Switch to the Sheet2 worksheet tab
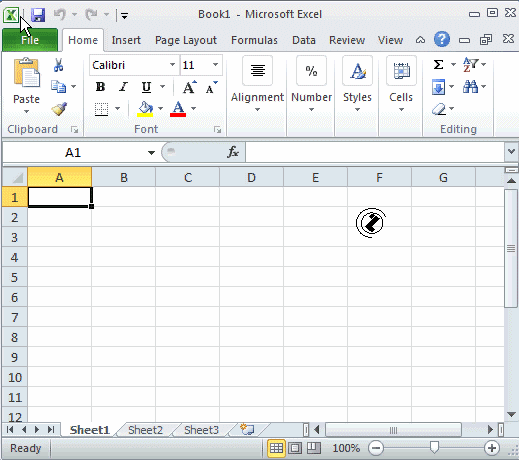Screen dimensions: 519x460 (145, 430)
